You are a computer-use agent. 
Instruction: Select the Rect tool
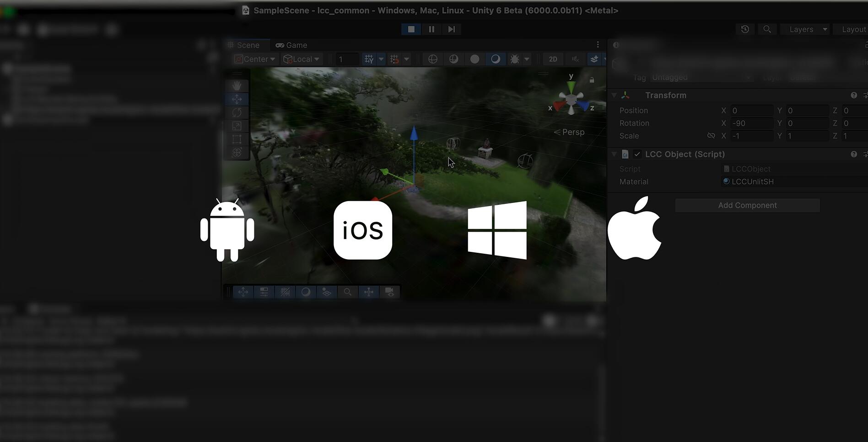(x=237, y=139)
